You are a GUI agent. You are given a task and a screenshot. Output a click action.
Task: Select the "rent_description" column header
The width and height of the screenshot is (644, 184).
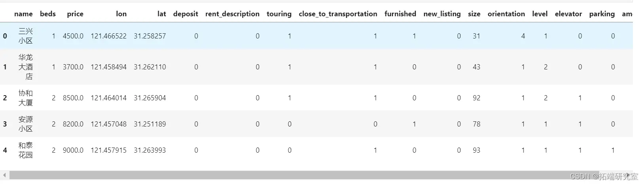232,14
